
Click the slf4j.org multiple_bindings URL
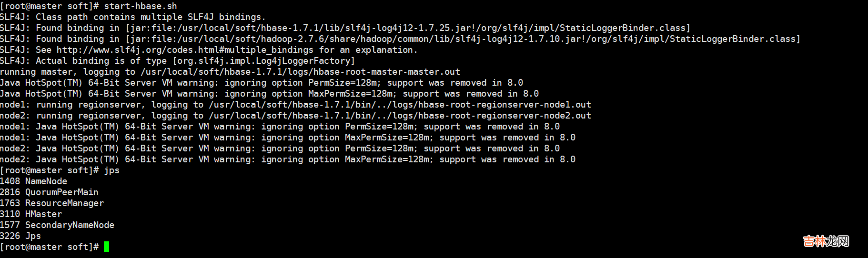pos(185,50)
